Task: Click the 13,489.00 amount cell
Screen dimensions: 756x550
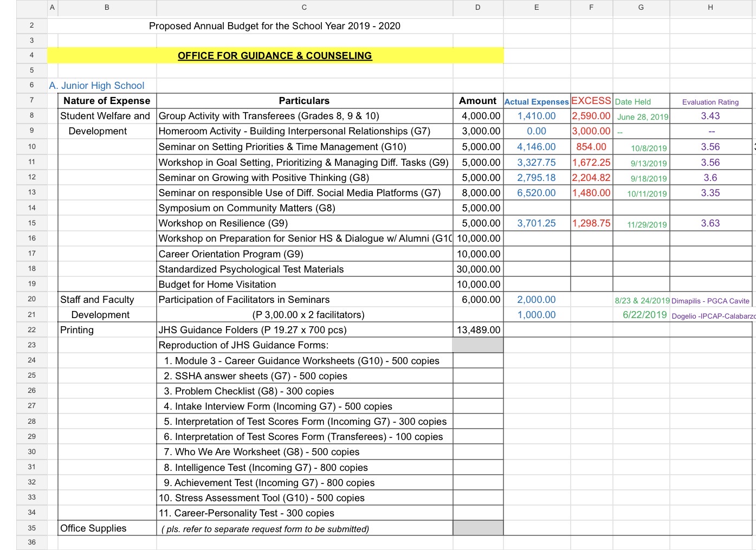Action: (x=479, y=330)
